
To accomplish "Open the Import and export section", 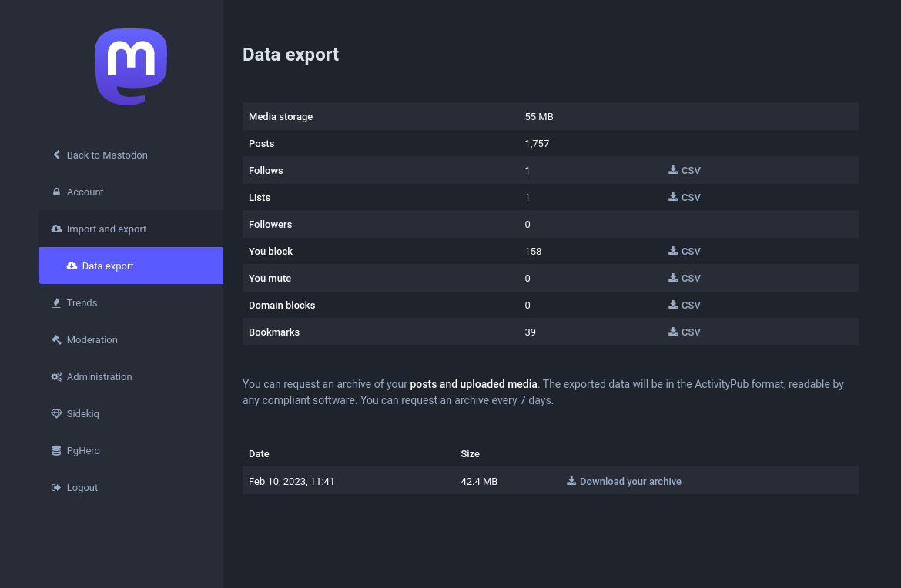I will click(x=130, y=229).
